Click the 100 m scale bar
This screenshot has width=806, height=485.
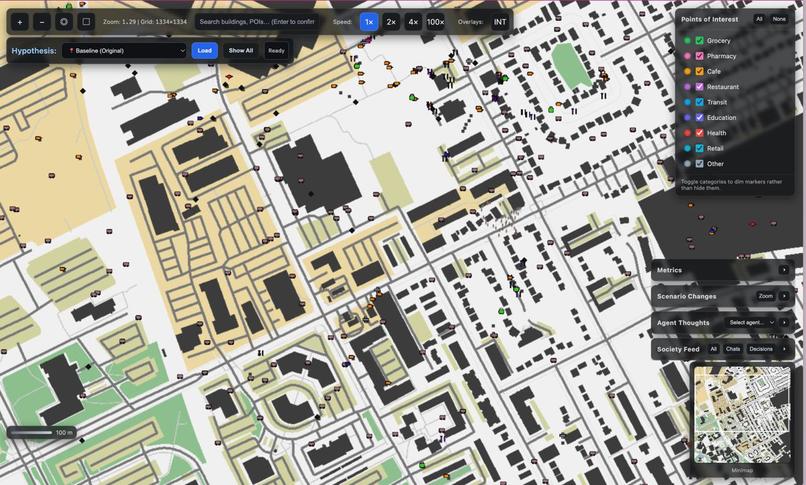click(x=42, y=433)
